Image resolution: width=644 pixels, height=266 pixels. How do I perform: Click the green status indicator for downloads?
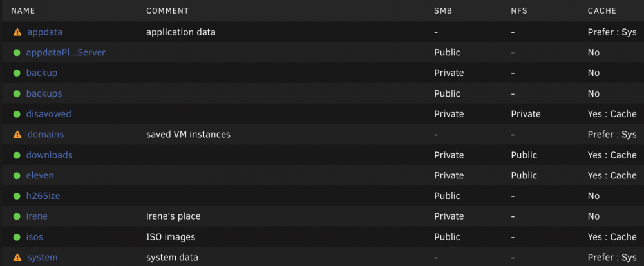click(x=17, y=155)
